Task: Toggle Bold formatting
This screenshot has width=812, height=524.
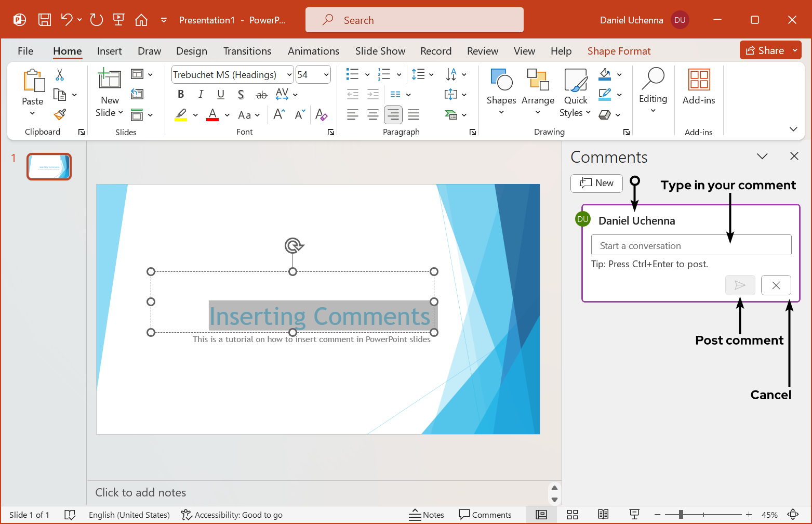Action: [181, 94]
